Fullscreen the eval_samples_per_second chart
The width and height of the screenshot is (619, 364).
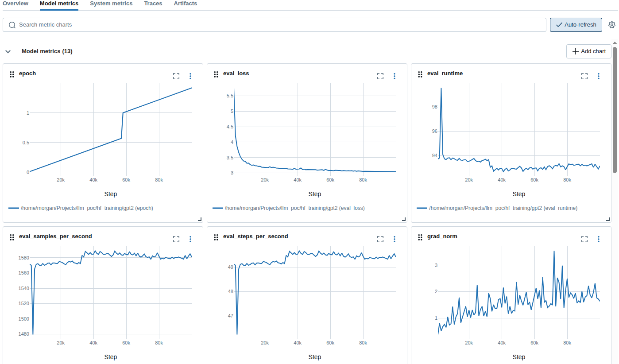tap(176, 239)
